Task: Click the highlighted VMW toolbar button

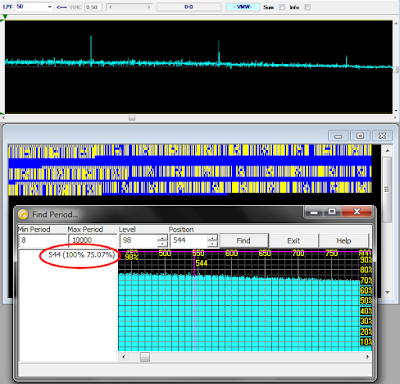Action: coord(243,7)
